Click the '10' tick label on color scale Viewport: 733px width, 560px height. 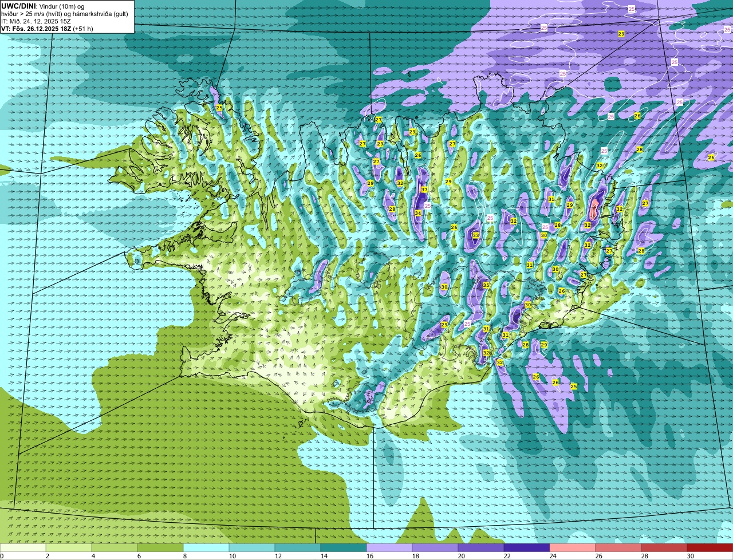pyautogui.click(x=232, y=556)
